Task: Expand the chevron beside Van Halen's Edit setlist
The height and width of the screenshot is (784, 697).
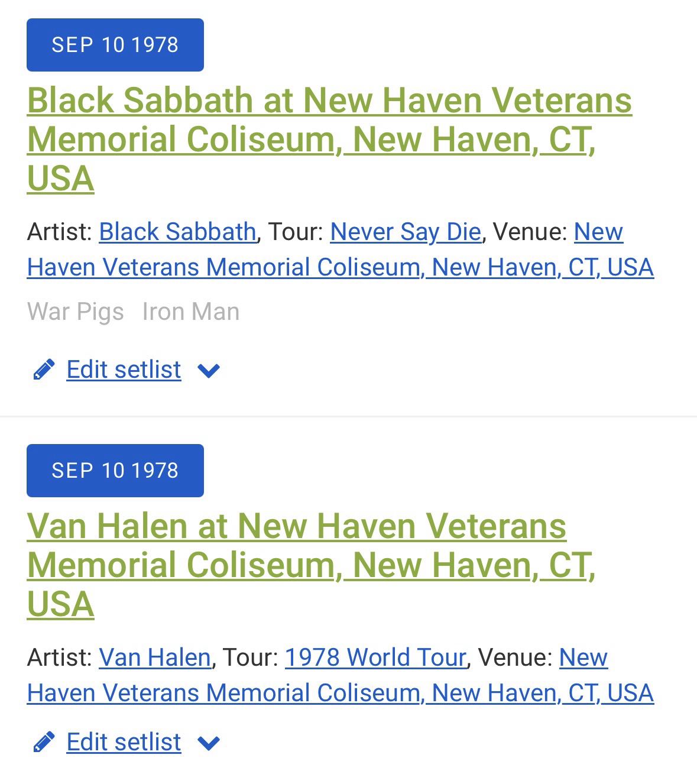Action: [x=209, y=743]
